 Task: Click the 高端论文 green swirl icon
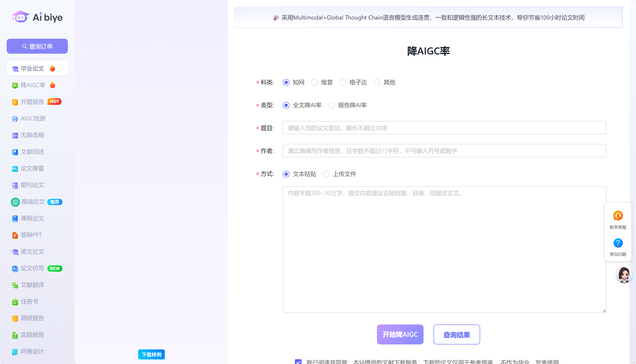tap(15, 202)
